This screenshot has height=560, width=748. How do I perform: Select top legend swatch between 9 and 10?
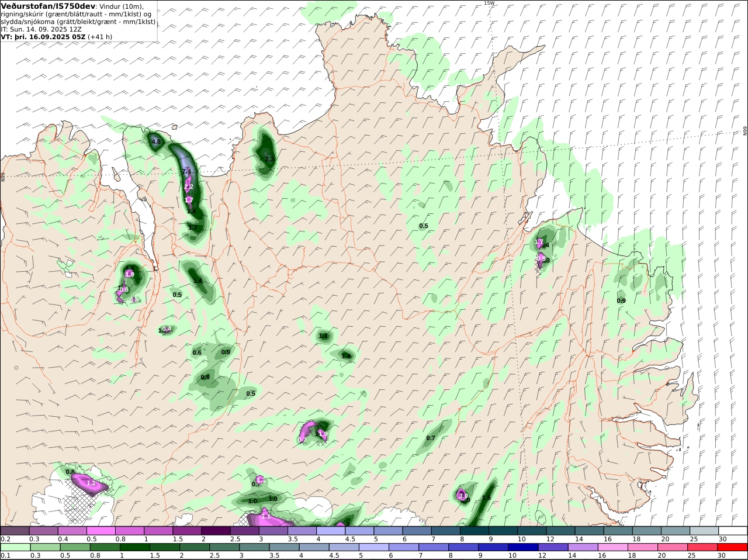tap(504, 531)
